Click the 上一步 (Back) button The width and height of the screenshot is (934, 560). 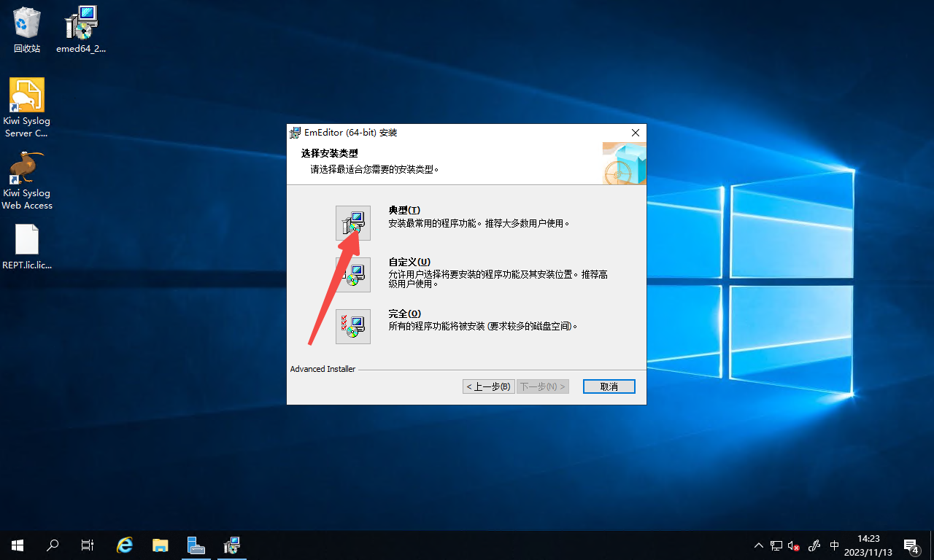pos(488,386)
